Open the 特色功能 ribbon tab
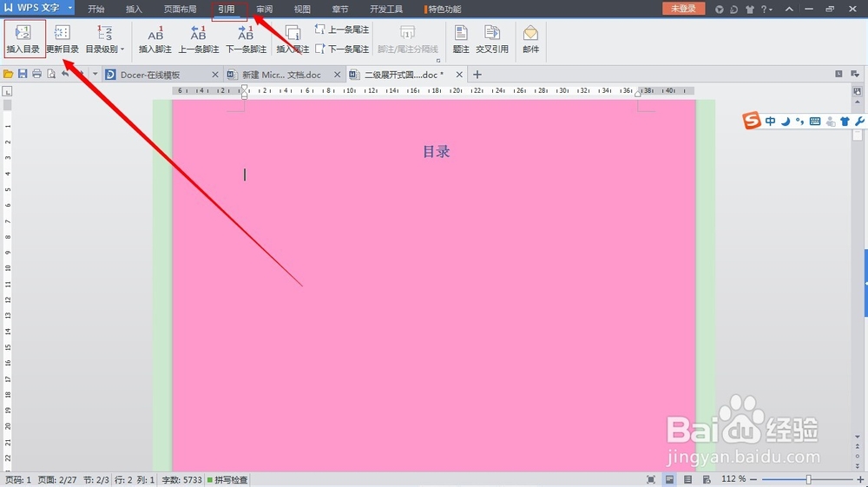Viewport: 868px width, 487px height. tap(444, 9)
